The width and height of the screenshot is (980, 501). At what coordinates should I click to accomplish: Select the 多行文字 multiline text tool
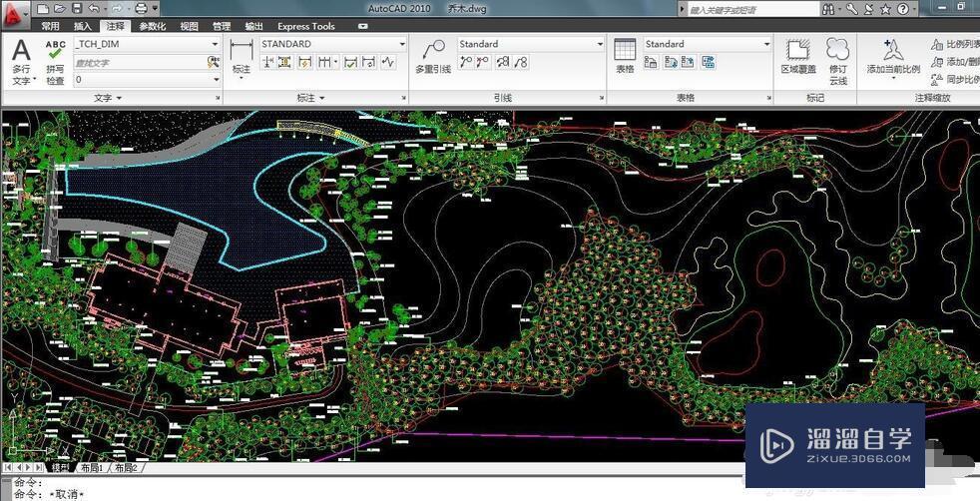pos(22,62)
